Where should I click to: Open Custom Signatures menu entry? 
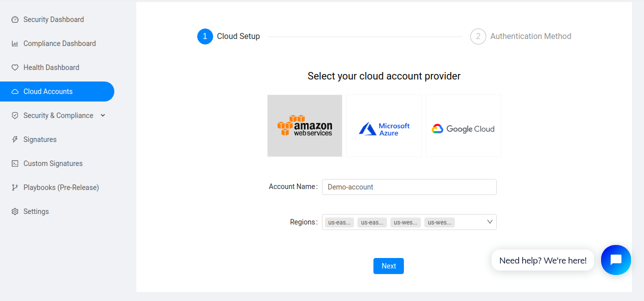pyautogui.click(x=53, y=163)
